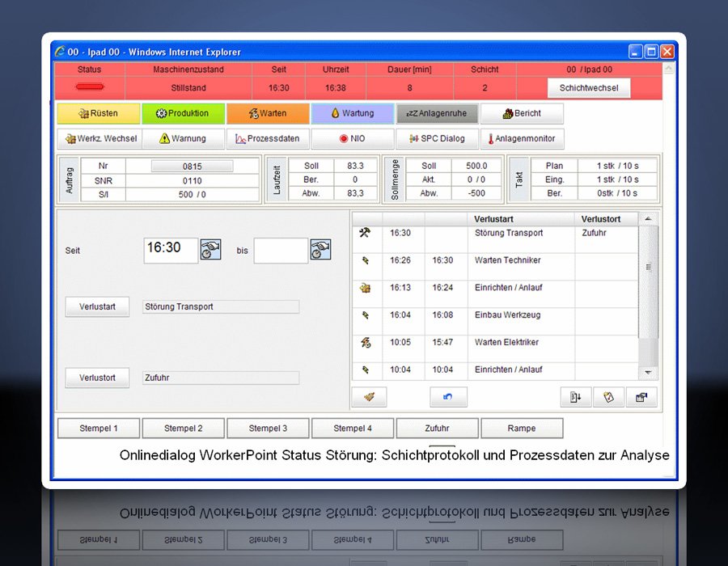This screenshot has width=728, height=566.
Task: Open the Anlagenmonitor
Action: (522, 139)
